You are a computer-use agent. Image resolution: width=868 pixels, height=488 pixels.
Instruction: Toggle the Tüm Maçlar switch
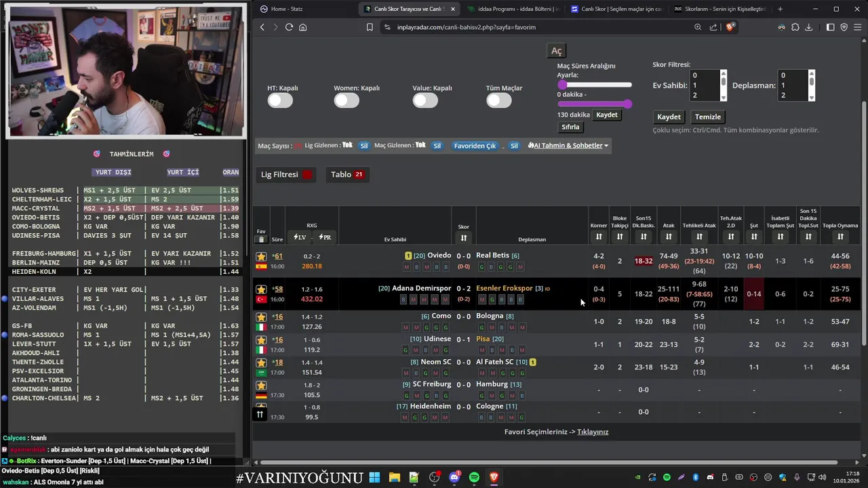point(498,100)
